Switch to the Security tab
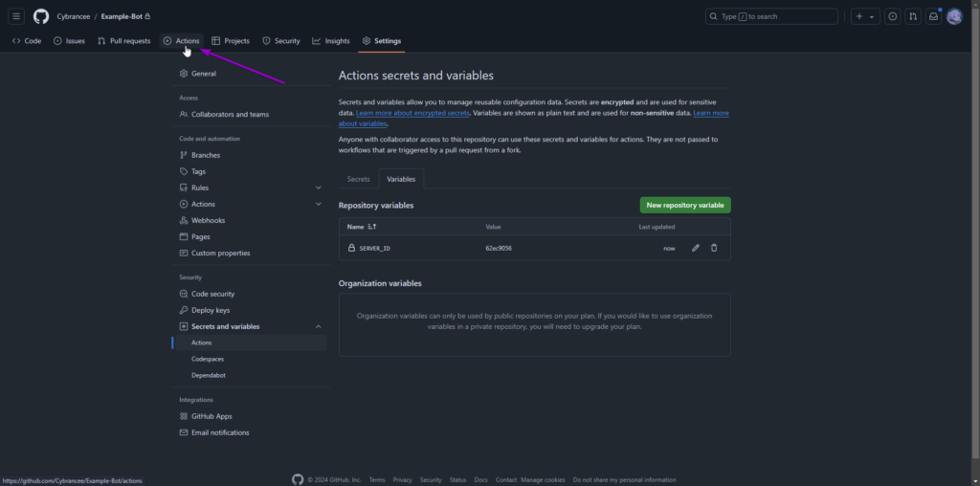 pos(281,40)
